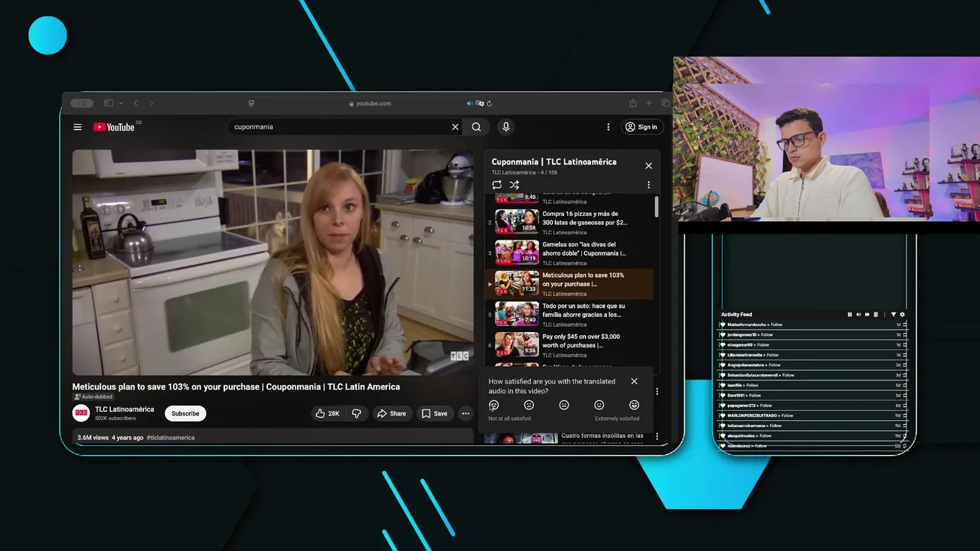Screen dimensions: 980x551
Task: Pause the Activity Feed
Action: click(x=850, y=315)
